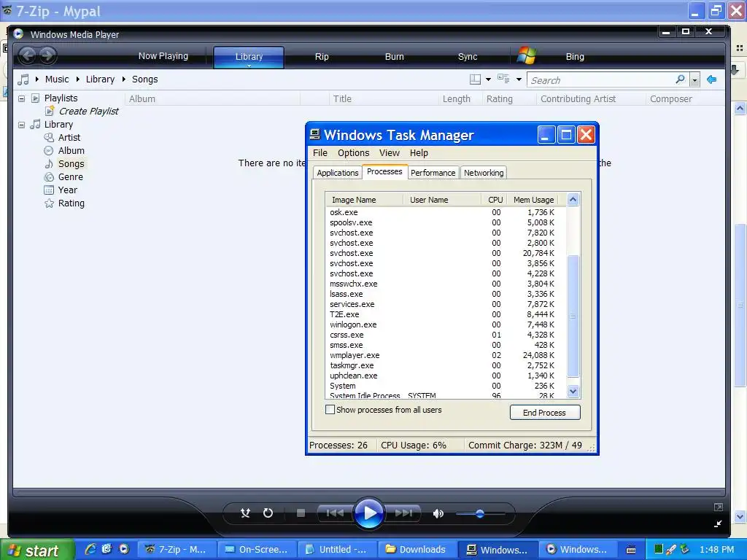Screen dimensions: 747x560
Task: Click the search magnifier icon
Action: tap(681, 79)
